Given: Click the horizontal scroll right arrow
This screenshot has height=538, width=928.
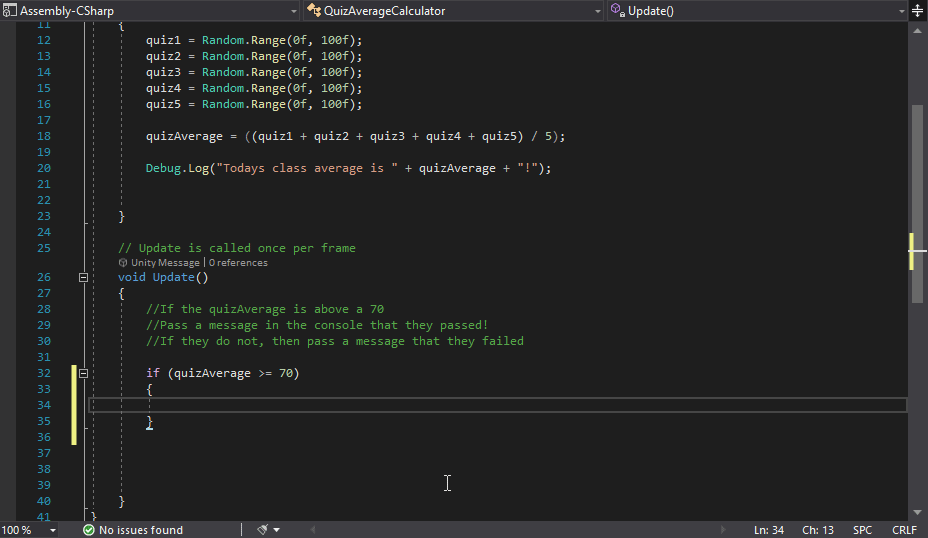Looking at the screenshot, I should pos(723,530).
